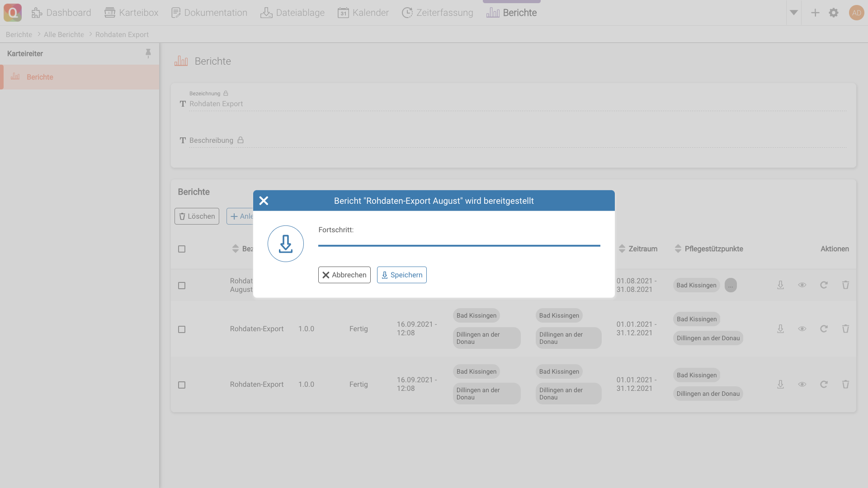Screen dimensions: 868x488
Task: Refresh the third Rohdaten-Export report
Action: pos(824,385)
